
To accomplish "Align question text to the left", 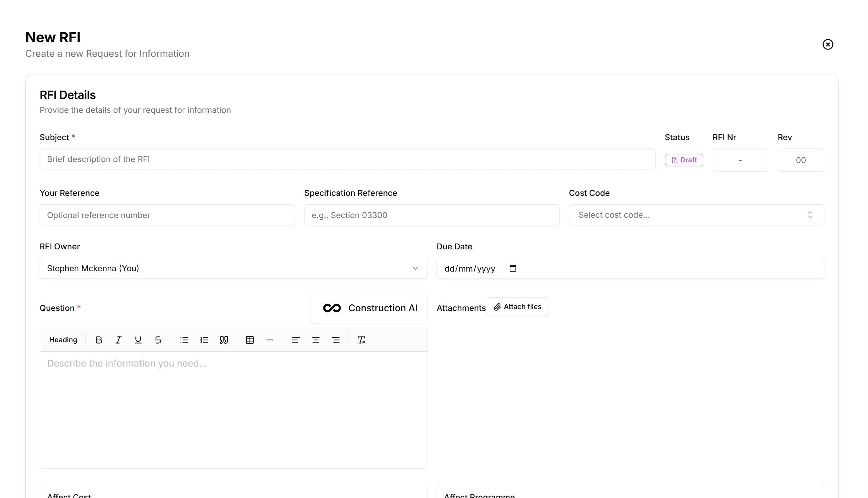I will tap(296, 340).
